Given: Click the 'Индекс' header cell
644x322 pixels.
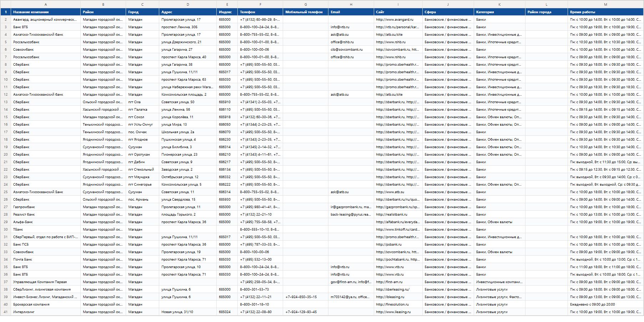Looking at the screenshot, I should pyautogui.click(x=227, y=12).
